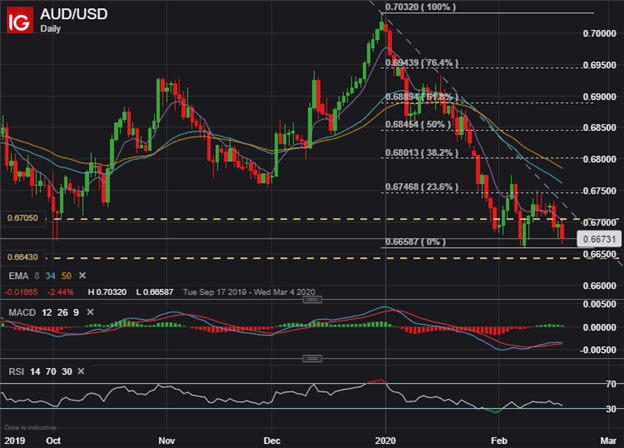Screen dimensions: 624x448
Task: Close the RSI indicator panel
Action: (x=81, y=371)
